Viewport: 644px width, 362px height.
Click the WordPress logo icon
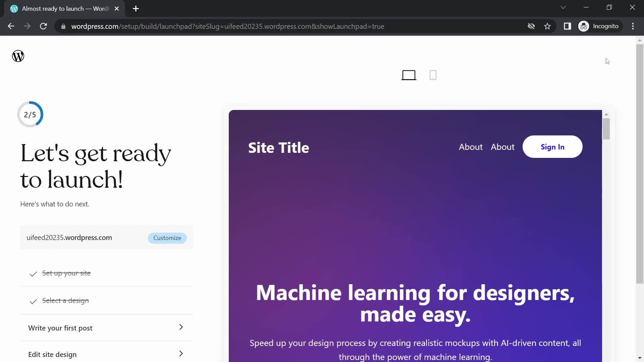coord(18,56)
